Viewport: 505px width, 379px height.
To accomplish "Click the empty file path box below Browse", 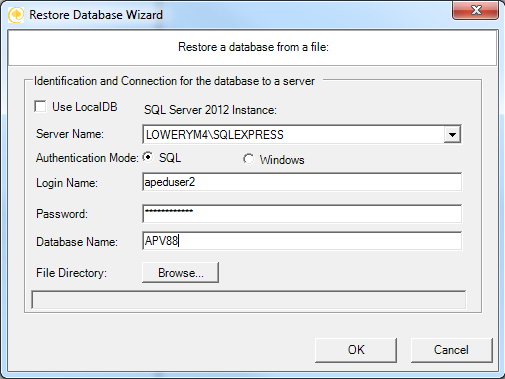I will [249, 300].
